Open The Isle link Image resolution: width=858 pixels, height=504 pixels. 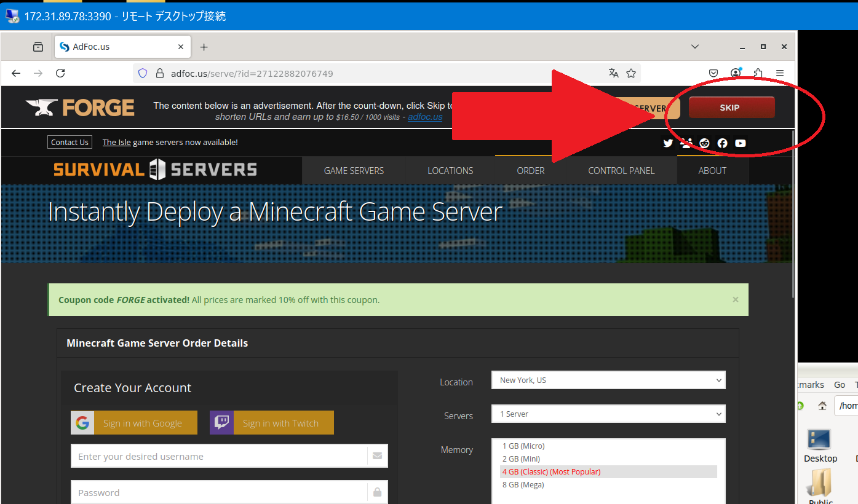pos(117,142)
